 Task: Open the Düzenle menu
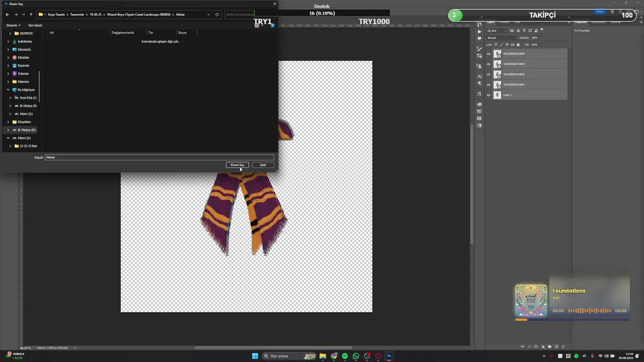point(13,25)
